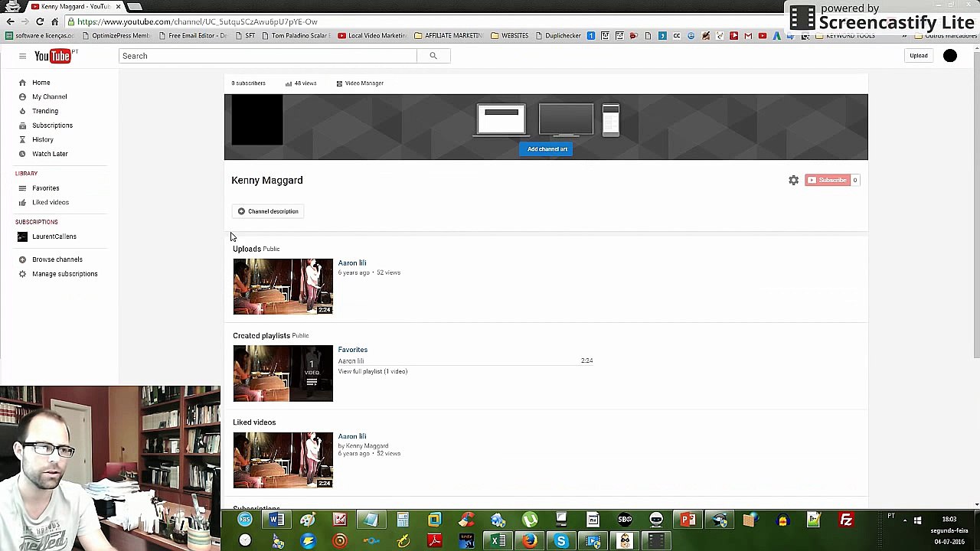980x551 pixels.
Task: Open the YouTube hamburger guide menu
Action: coord(22,56)
